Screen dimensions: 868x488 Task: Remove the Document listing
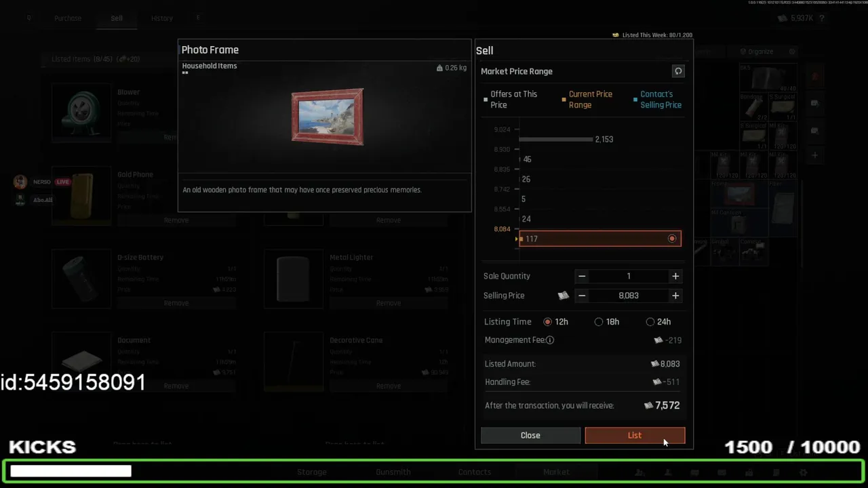[176, 386]
